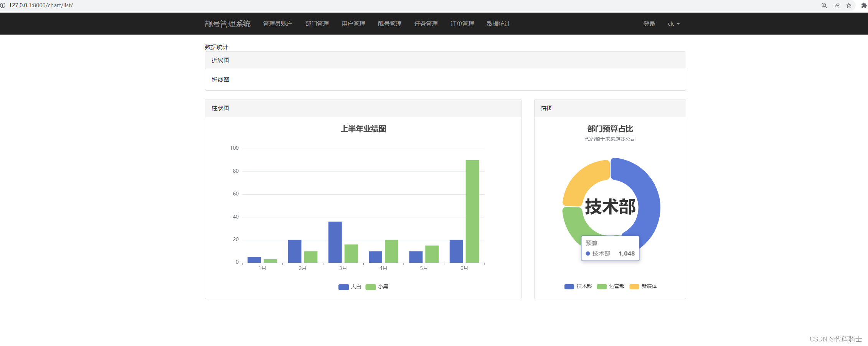This screenshot has width=868, height=346.
Task: Click the browser zoom magnifier icon
Action: click(x=824, y=5)
